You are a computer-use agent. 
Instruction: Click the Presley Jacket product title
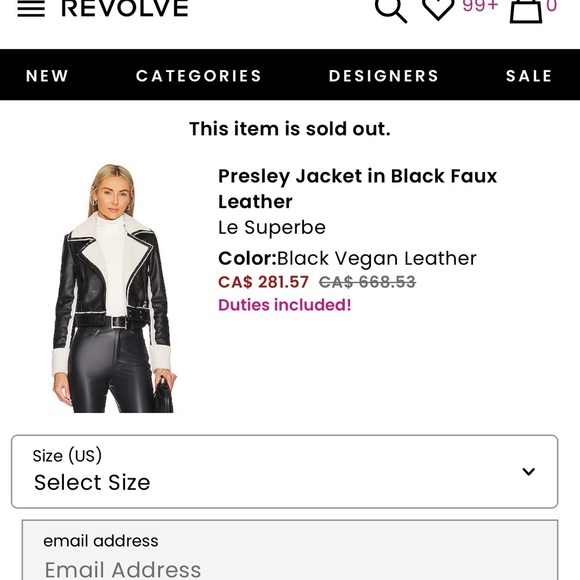coord(357,189)
